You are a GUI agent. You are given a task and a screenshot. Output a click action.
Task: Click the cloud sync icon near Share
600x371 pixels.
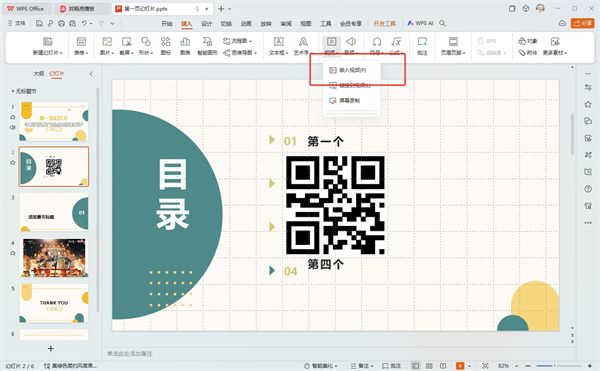pos(562,24)
